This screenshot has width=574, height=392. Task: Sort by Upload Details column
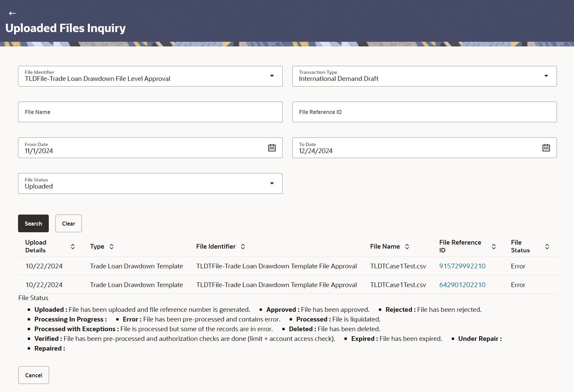[x=73, y=247]
